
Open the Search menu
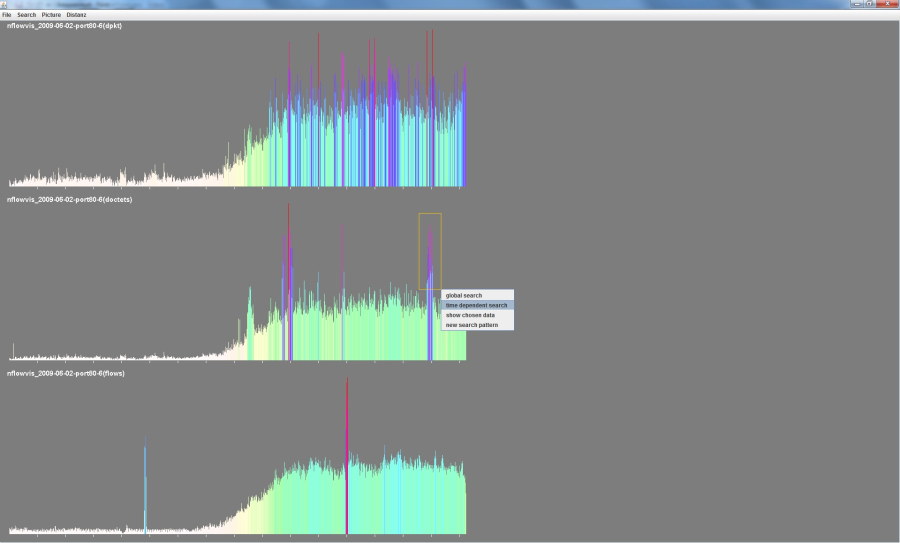point(26,15)
